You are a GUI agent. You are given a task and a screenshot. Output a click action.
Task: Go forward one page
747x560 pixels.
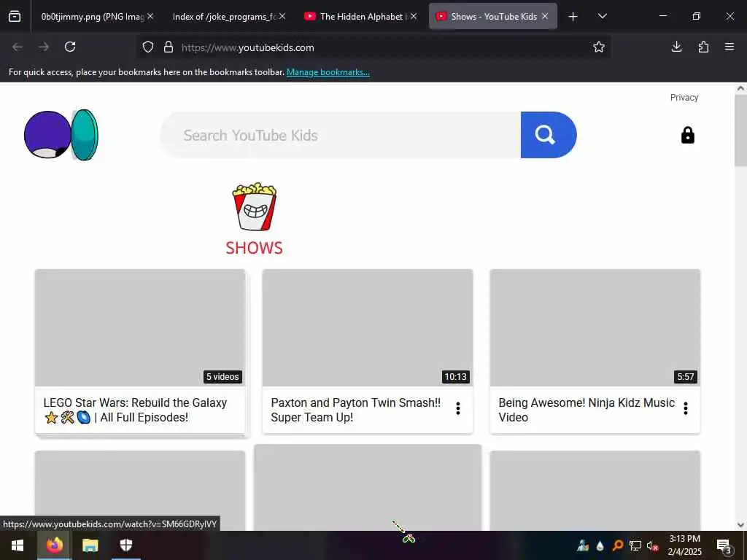pos(44,47)
